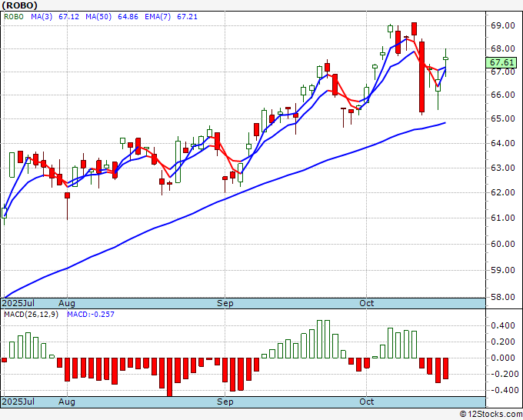Select the green ROBO legend label
523x420 pixels.
(x=14, y=17)
